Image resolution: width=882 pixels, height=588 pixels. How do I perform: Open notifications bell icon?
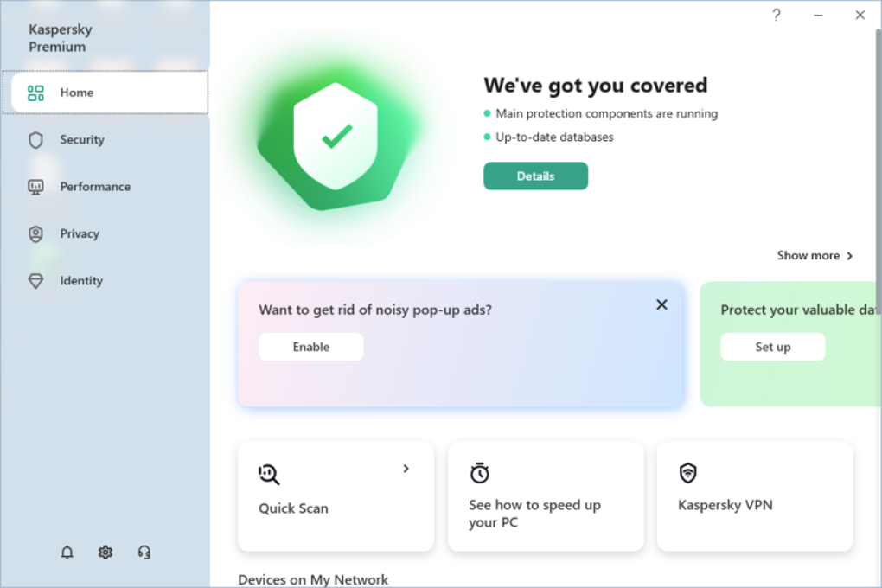tap(67, 553)
